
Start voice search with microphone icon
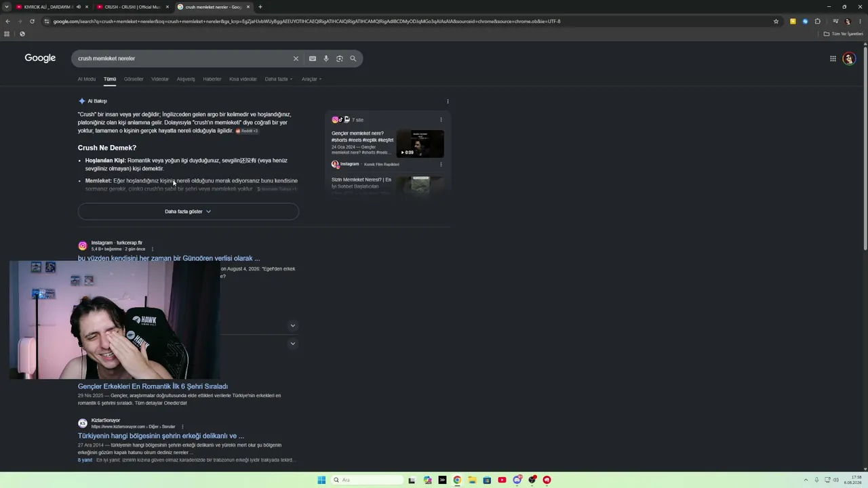(326, 58)
